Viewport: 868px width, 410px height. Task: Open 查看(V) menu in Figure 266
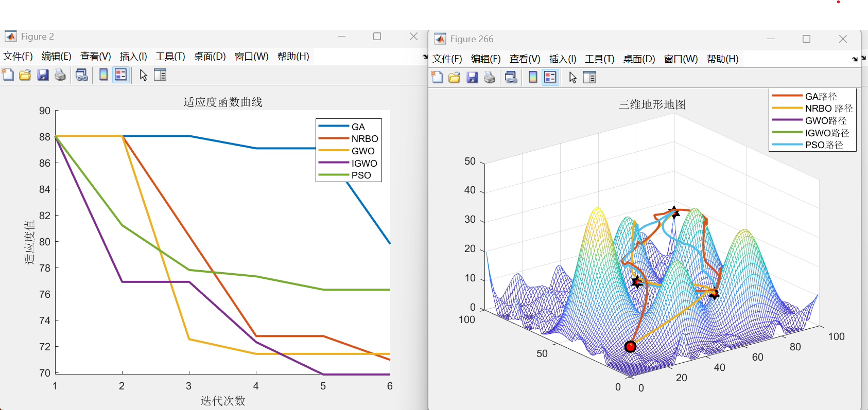tap(525, 59)
